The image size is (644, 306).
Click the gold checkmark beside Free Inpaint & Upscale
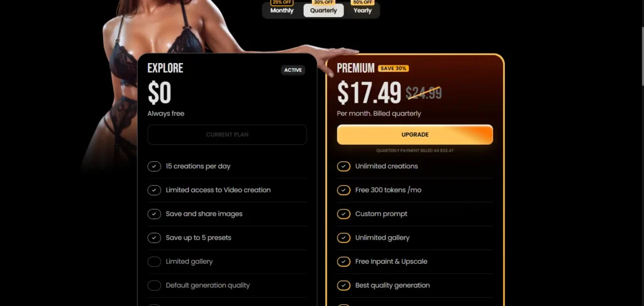[344, 262]
